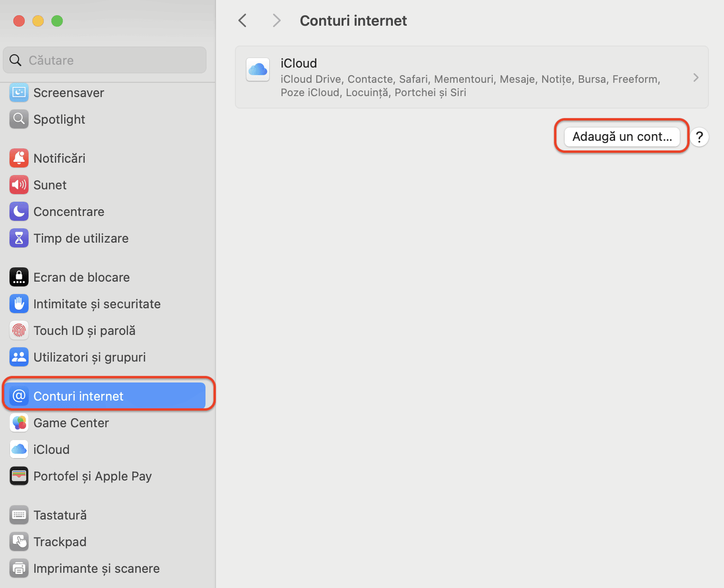Go forward with the right arrow
Viewport: 724px width, 588px height.
click(x=276, y=20)
